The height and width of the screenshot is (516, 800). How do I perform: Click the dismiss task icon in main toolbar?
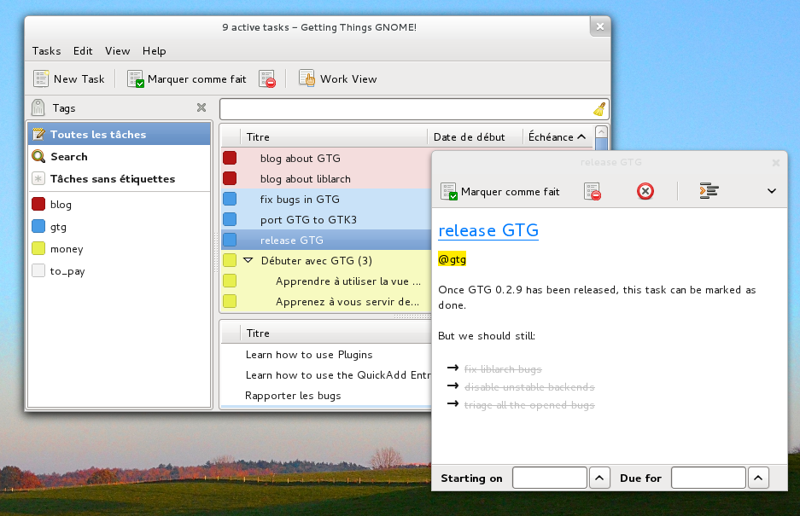click(267, 79)
